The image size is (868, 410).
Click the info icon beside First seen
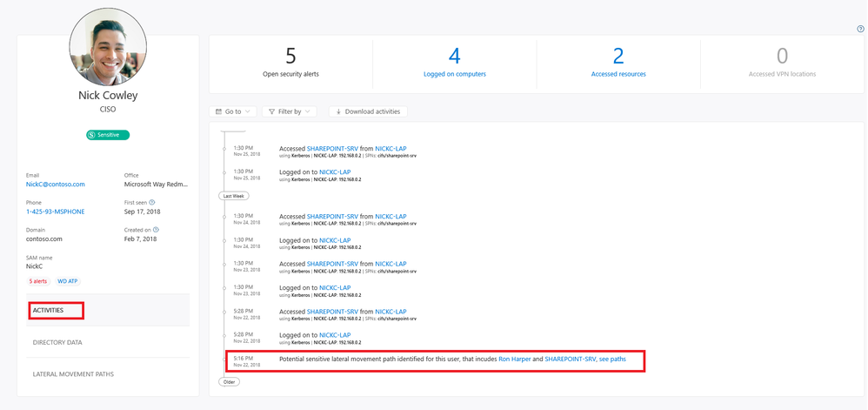point(151,203)
